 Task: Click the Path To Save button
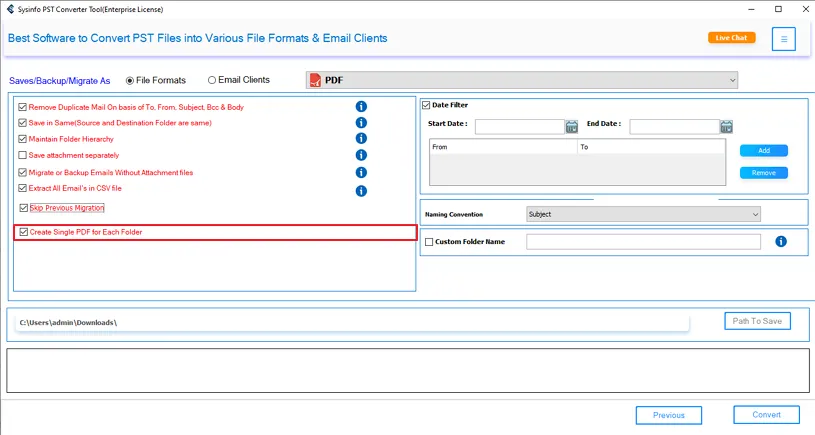(x=757, y=321)
